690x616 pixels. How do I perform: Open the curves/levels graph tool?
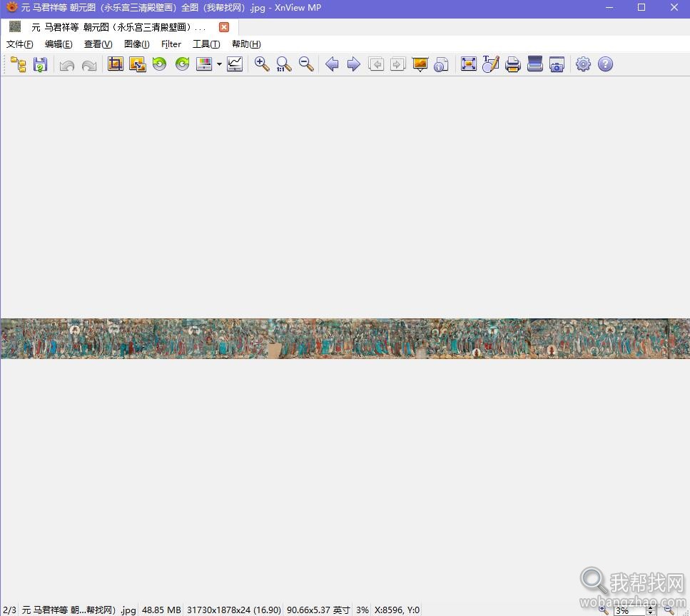tap(235, 64)
